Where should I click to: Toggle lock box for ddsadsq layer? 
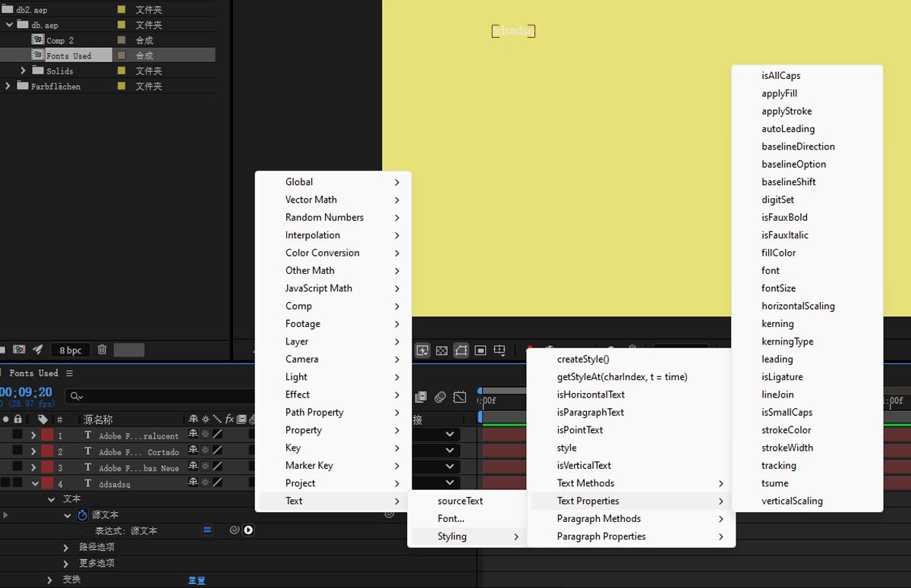pos(17,483)
